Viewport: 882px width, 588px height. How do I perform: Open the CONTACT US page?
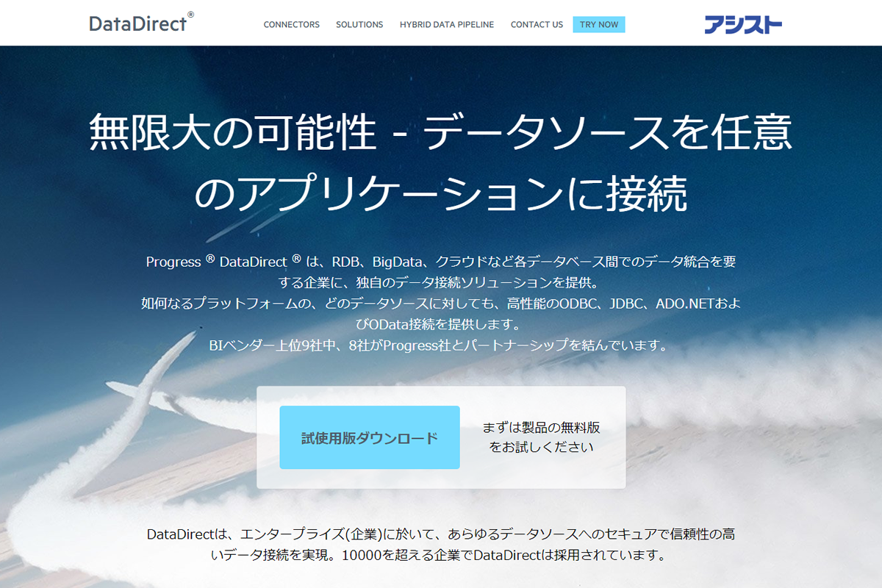[537, 24]
